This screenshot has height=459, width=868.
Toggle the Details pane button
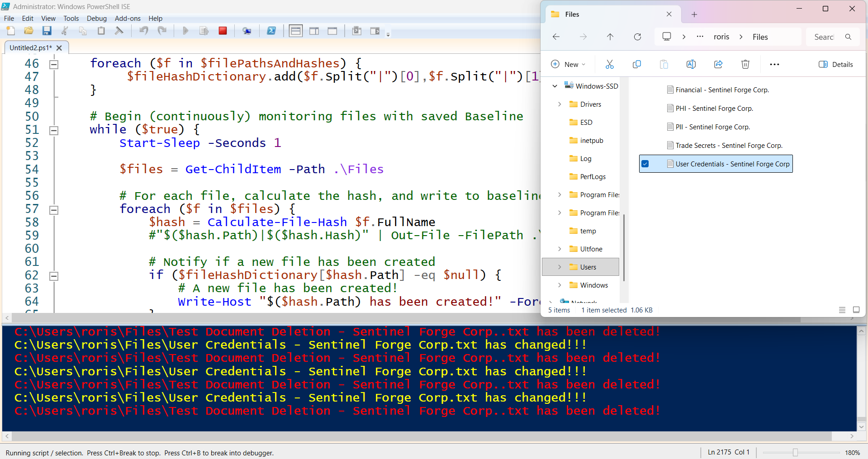coord(835,64)
